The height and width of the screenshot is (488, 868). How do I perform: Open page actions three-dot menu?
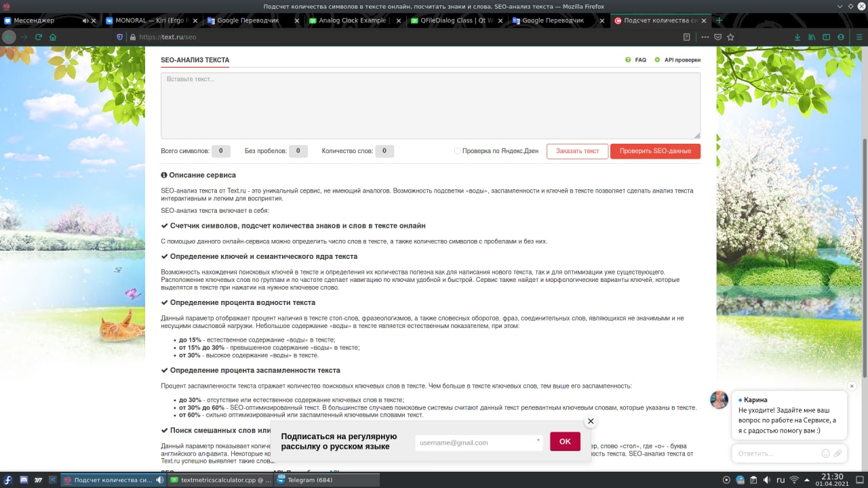coord(705,37)
